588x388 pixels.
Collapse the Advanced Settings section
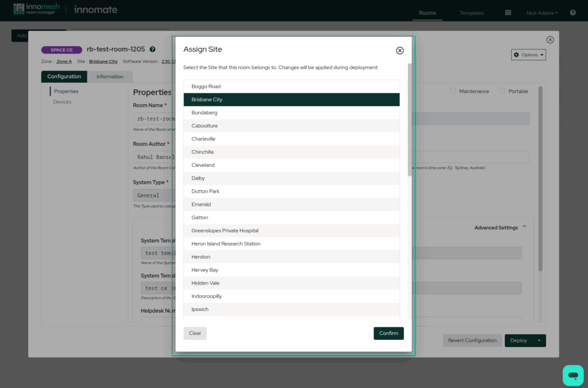523,228
